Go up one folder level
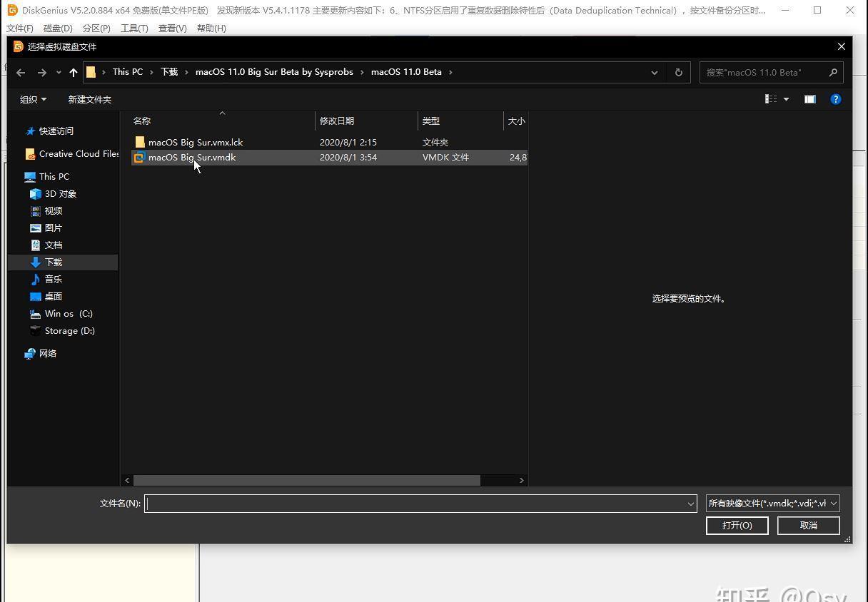868x602 pixels. [74, 72]
